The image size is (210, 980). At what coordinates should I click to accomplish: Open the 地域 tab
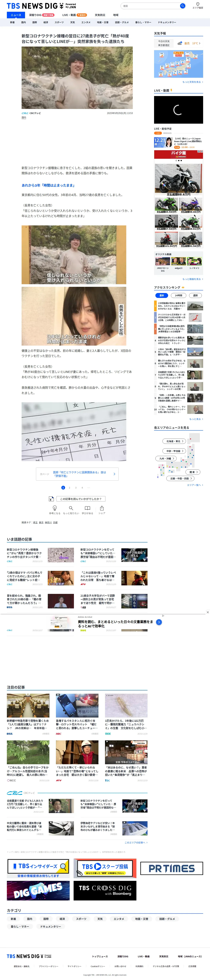(x=116, y=15)
